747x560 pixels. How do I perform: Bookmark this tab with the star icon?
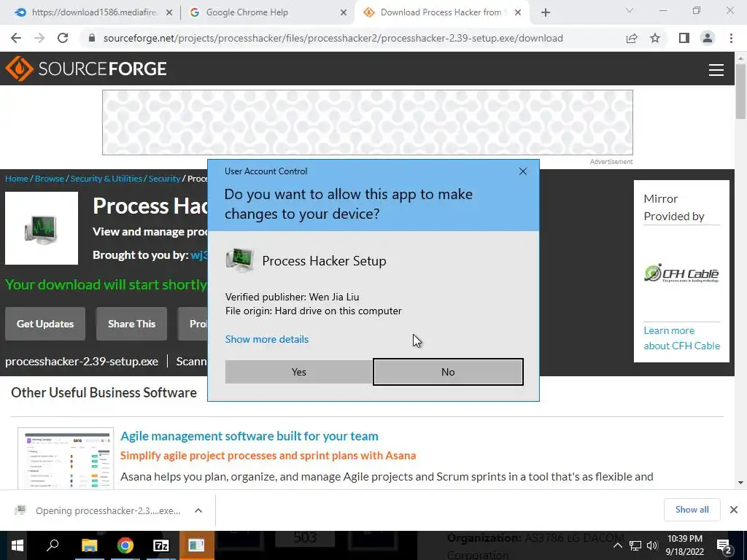655,38
